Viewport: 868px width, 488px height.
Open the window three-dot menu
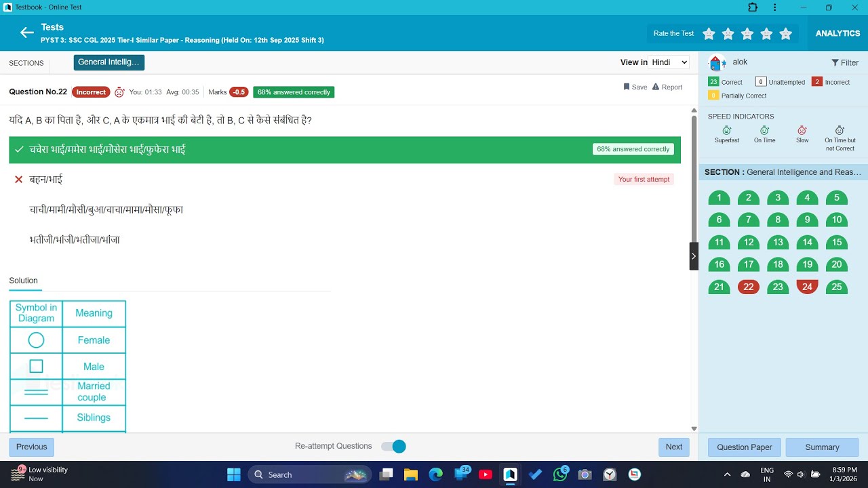(x=775, y=7)
